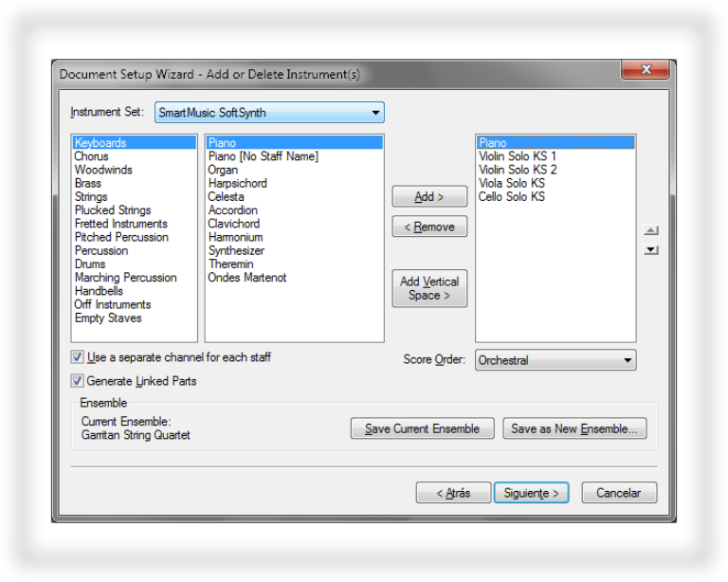Screen dimensions: 728x582
Task: Open Save as New Ensemble dialog
Action: click(x=574, y=428)
